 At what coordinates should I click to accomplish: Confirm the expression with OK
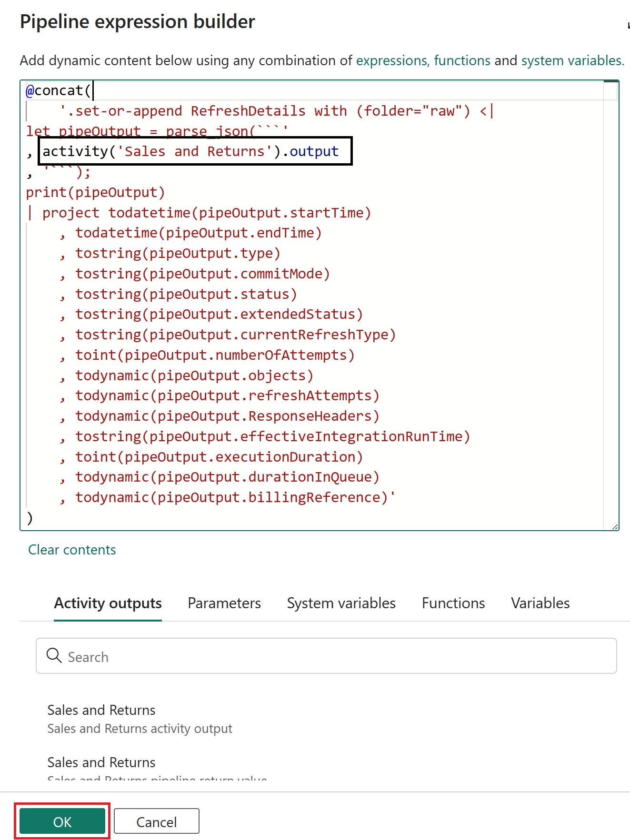click(x=62, y=821)
